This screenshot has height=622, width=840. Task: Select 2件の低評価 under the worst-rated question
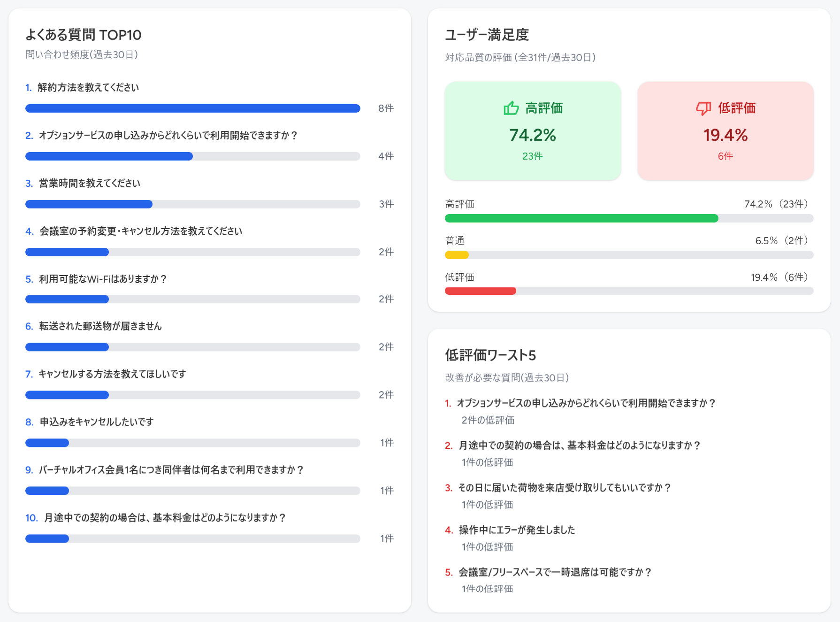(x=487, y=420)
